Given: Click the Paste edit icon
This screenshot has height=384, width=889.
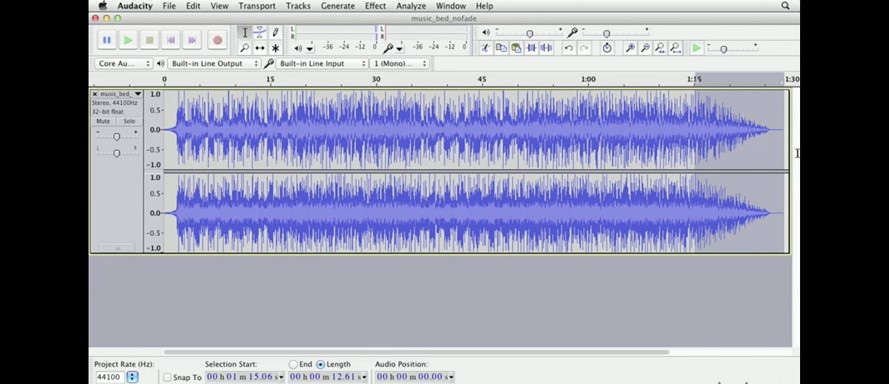Looking at the screenshot, I should [x=516, y=48].
